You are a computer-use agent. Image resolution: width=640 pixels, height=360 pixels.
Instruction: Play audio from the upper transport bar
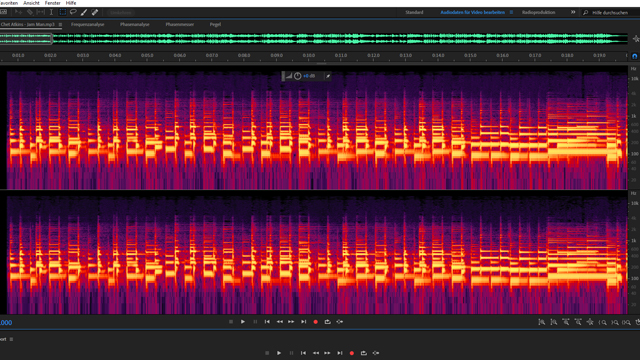[x=242, y=322]
